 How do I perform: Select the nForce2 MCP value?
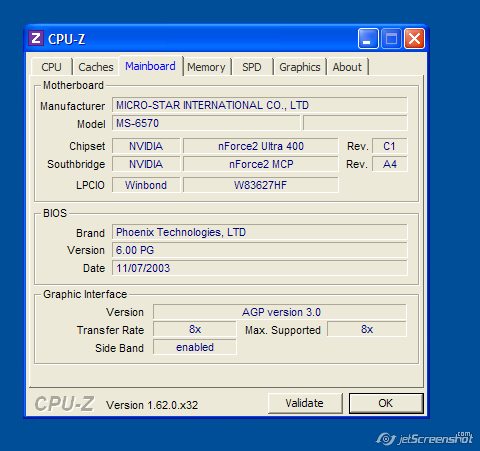pos(261,164)
